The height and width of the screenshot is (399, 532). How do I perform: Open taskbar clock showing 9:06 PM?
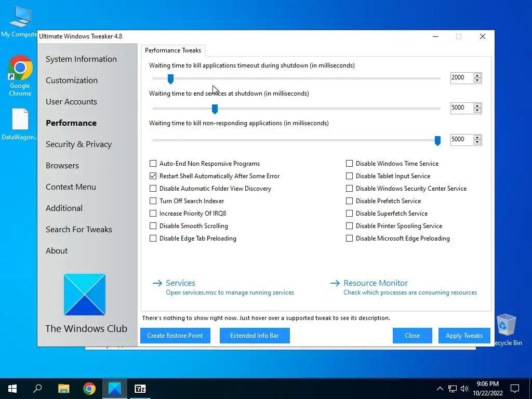(487, 389)
